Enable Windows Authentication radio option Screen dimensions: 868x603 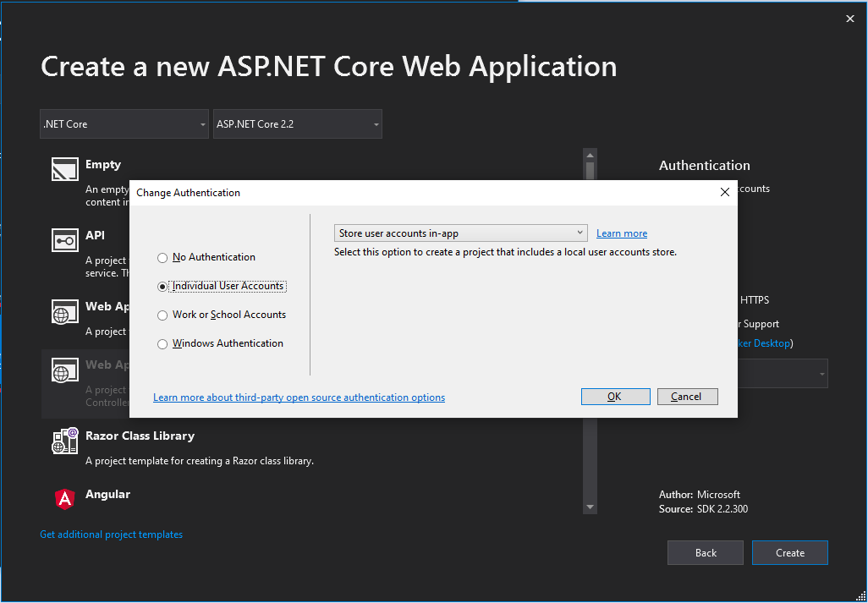[x=162, y=344]
